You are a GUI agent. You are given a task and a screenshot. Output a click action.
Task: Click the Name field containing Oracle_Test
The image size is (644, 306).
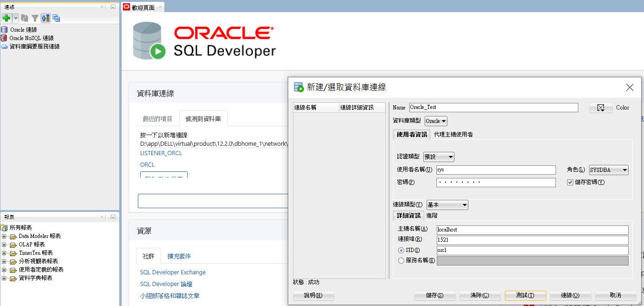click(494, 108)
